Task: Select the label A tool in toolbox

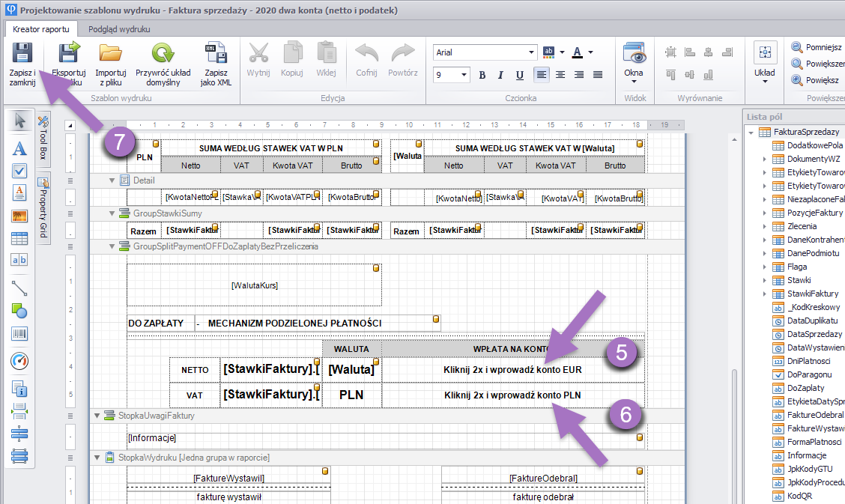Action: [x=19, y=148]
